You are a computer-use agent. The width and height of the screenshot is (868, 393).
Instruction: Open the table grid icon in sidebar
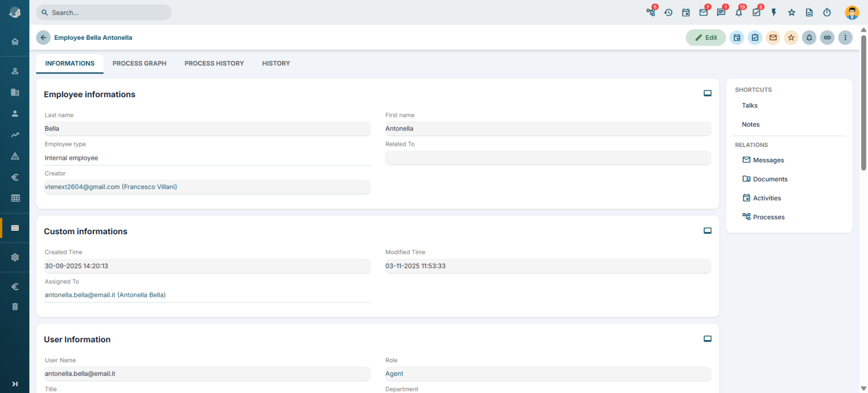pos(15,198)
